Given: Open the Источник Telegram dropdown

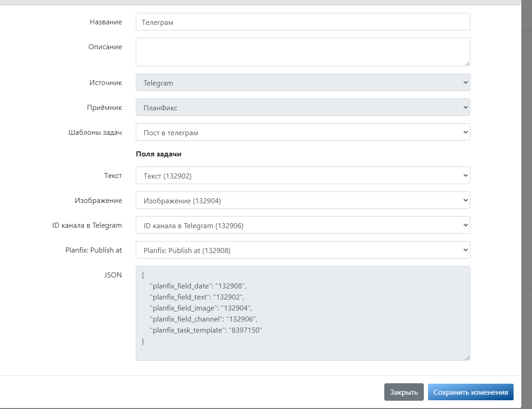Looking at the screenshot, I should (303, 82).
